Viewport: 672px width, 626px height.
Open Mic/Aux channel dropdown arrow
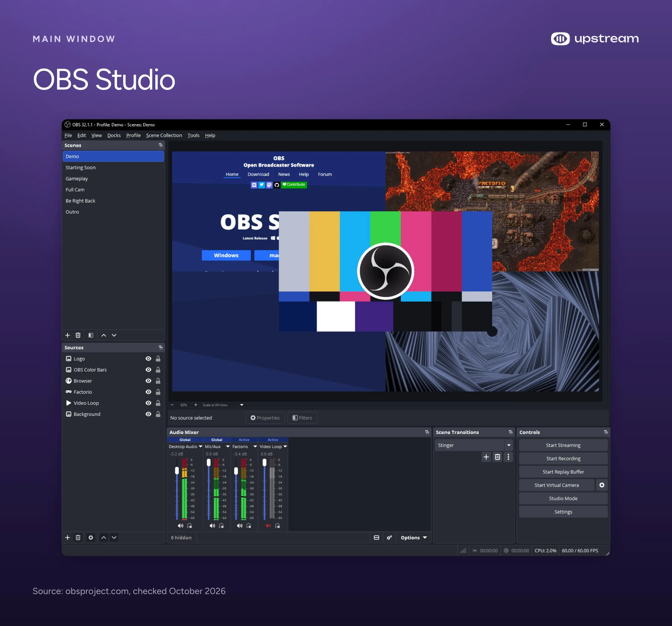point(228,447)
